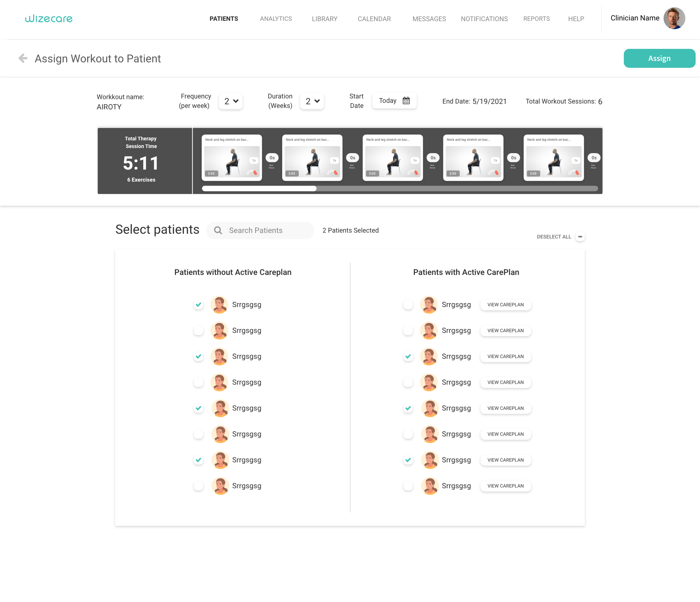
Task: Open the Patients tab
Action: [224, 19]
